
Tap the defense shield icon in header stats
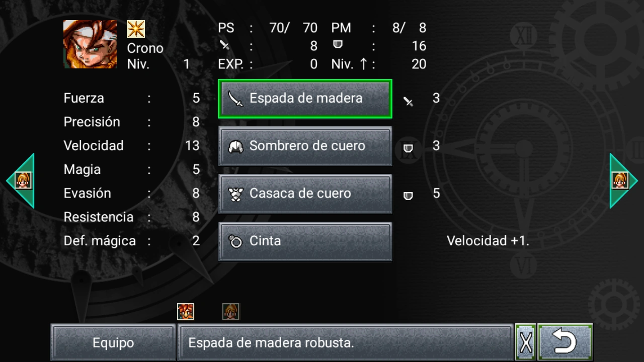point(338,45)
